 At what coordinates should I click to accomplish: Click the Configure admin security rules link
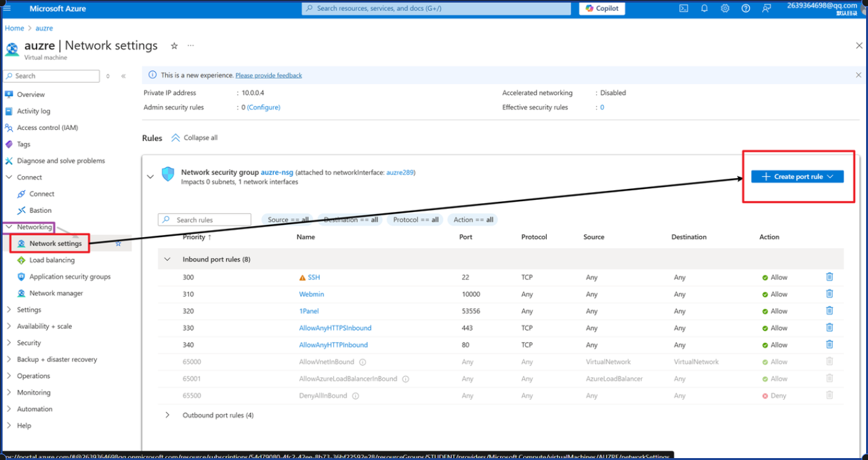(263, 108)
